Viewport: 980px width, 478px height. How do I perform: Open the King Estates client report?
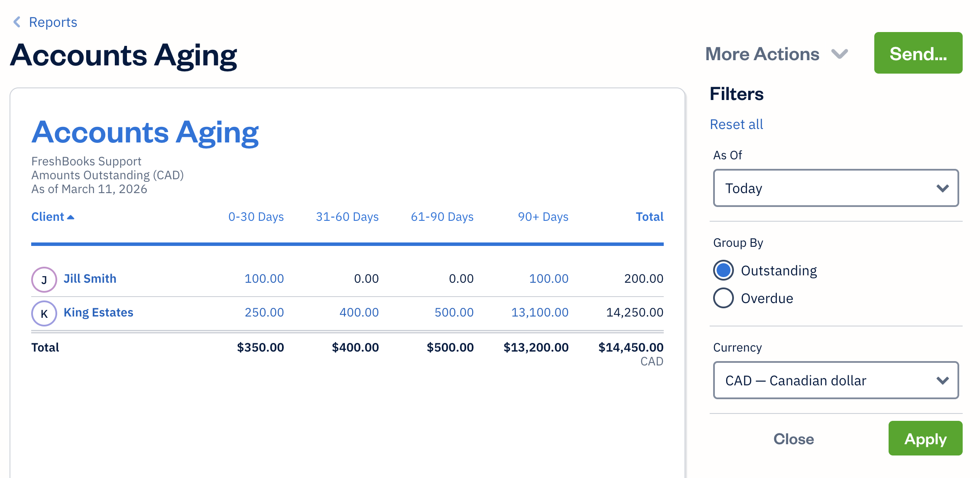98,312
